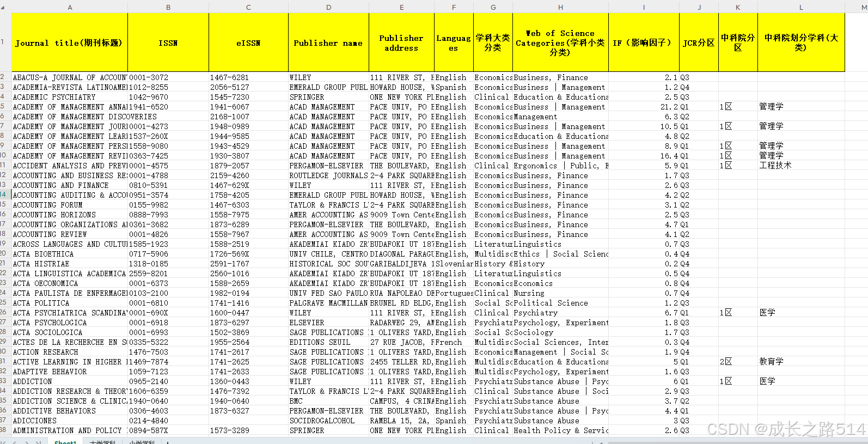Click the JCR分区 header cell

[x=699, y=42]
